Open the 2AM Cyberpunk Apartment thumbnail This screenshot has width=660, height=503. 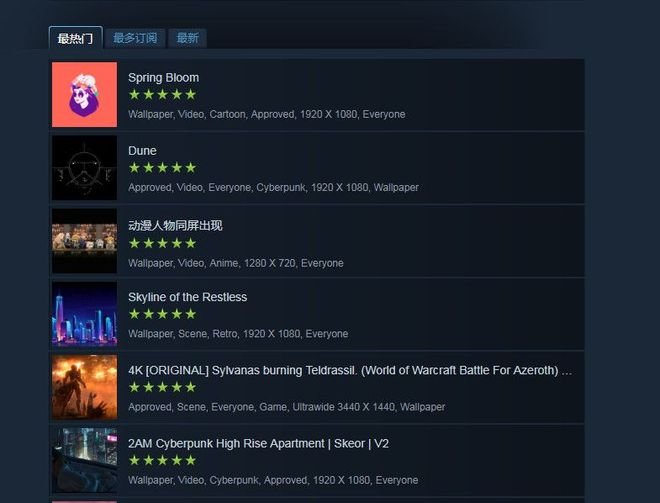click(85, 460)
